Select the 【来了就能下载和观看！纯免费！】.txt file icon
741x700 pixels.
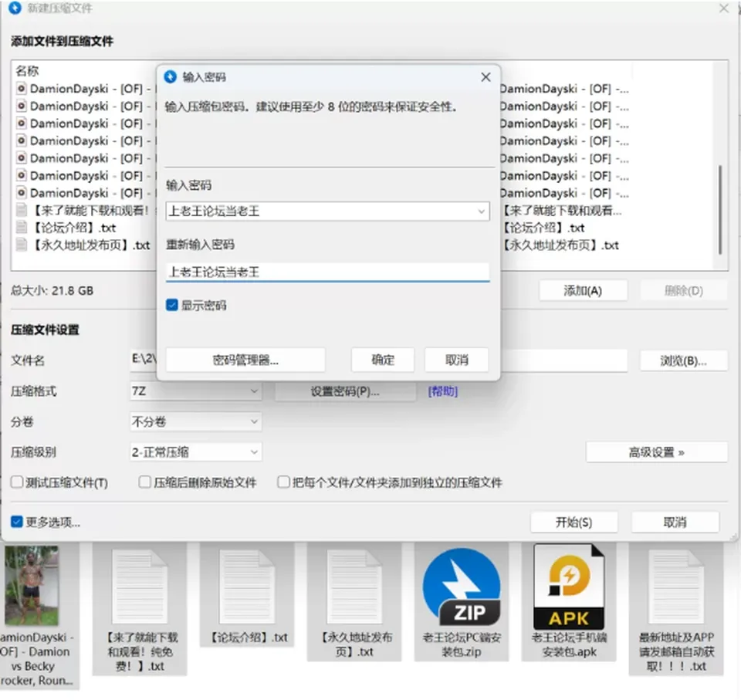tap(140, 587)
